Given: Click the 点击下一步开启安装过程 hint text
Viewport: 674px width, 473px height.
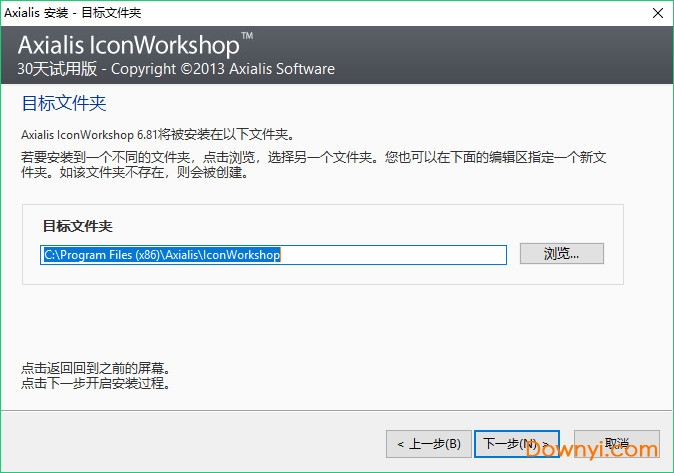Looking at the screenshot, I should [x=97, y=383].
